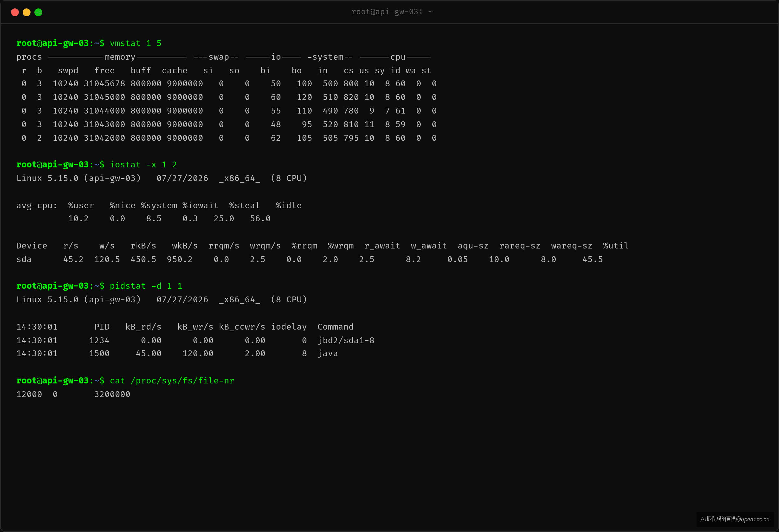Click the w_await column header
Viewport: 779px width, 532px height.
429,246
